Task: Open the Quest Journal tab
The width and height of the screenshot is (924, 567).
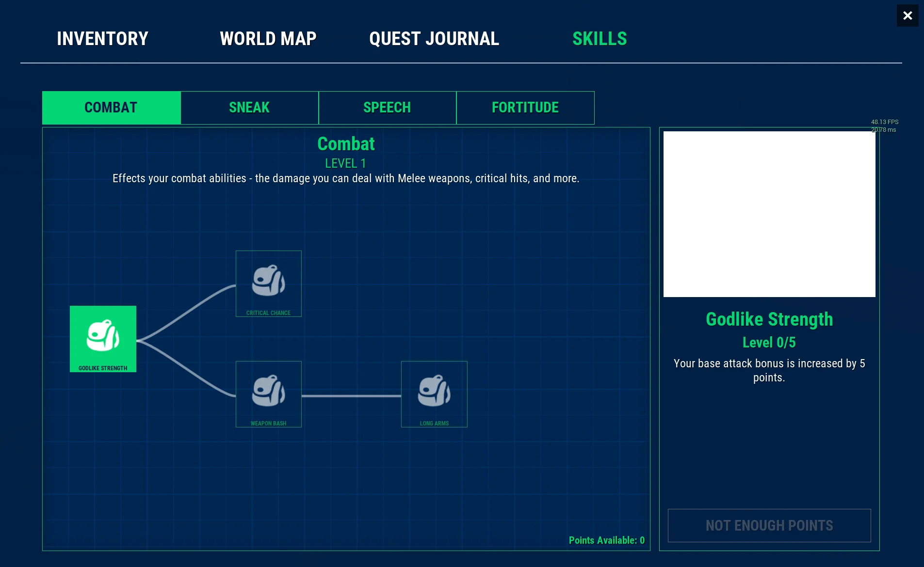Action: coord(434,39)
